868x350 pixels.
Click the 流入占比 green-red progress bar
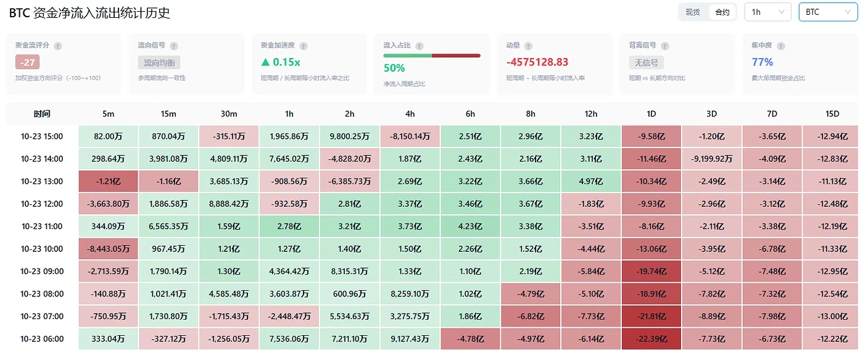432,56
